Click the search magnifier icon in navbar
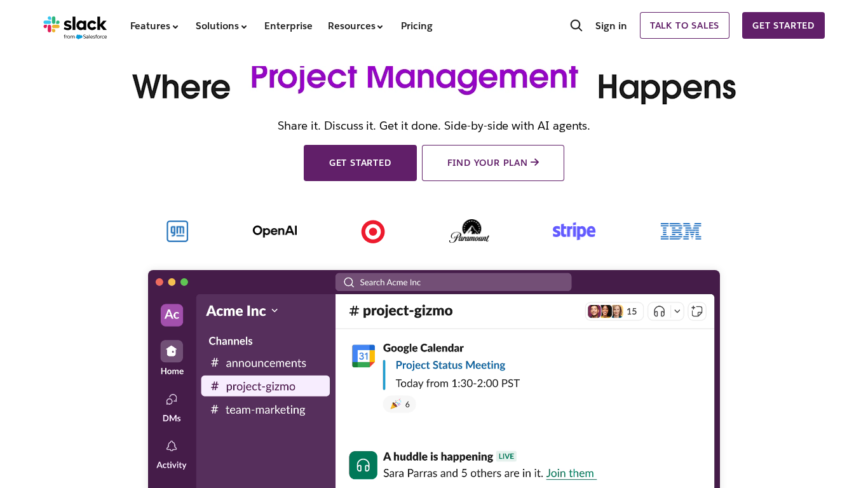 tap(576, 25)
